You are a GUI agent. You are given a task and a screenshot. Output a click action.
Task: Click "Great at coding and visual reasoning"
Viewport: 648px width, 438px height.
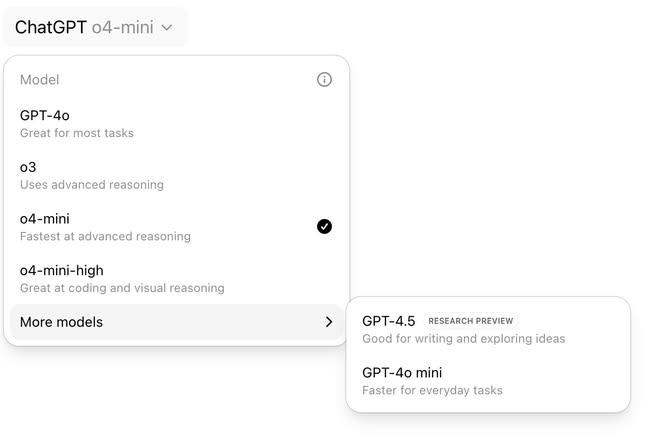122,288
